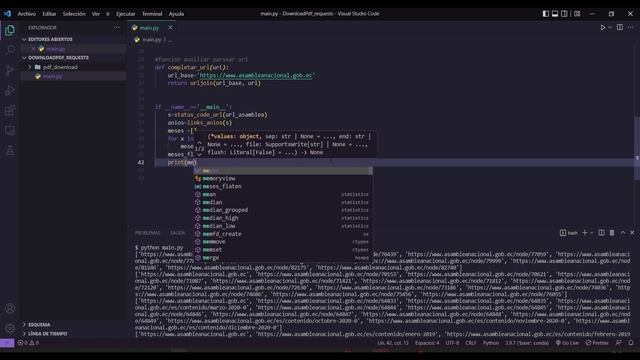This screenshot has height=360, width=640.
Task: Switch to the Problemas panel tab
Action: pos(147,233)
